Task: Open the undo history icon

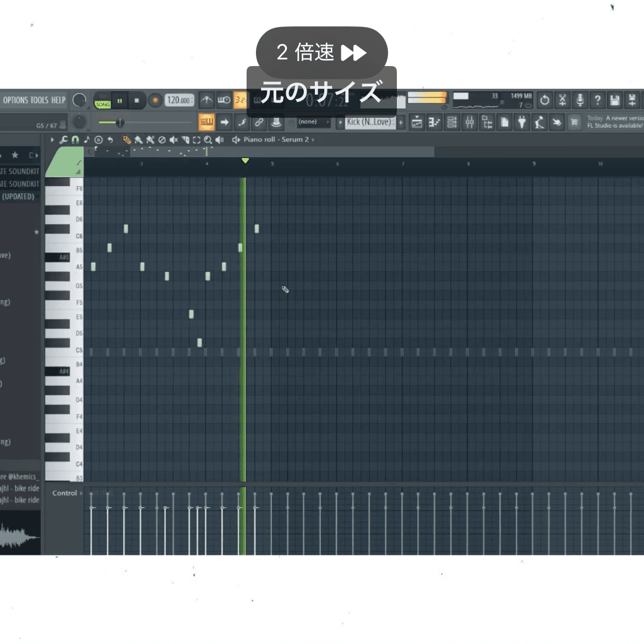Action: [x=544, y=100]
